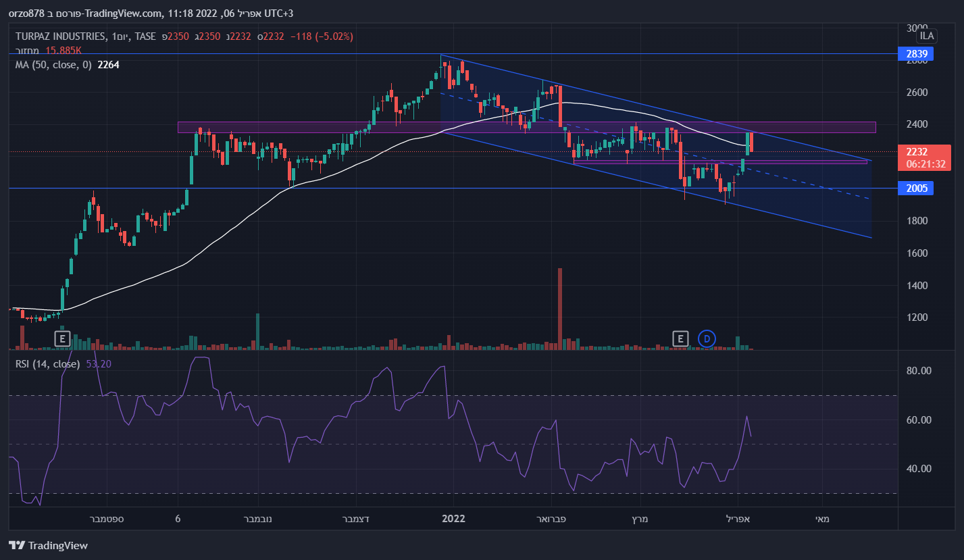Click the אפריל label on the time axis
Image resolution: width=964 pixels, height=560 pixels.
point(738,519)
